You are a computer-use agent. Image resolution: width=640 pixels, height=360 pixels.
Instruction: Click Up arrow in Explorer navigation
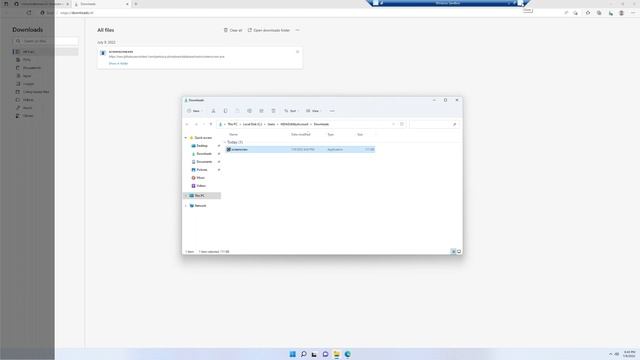(x=211, y=124)
